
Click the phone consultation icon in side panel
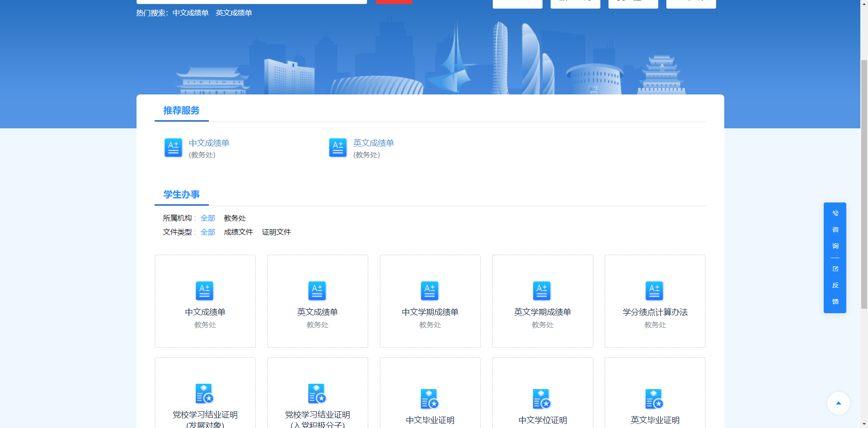pyautogui.click(x=835, y=213)
